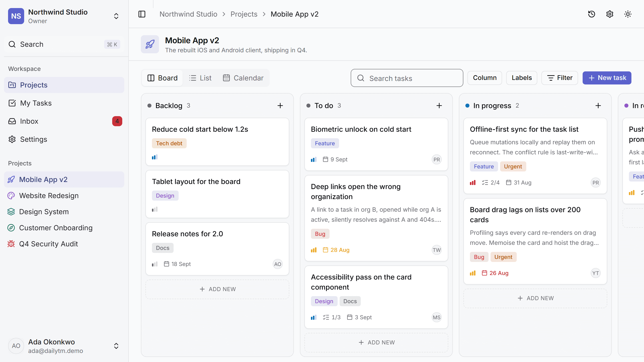The width and height of the screenshot is (644, 362).
Task: Select Projects in the workspace sidebar
Action: coord(64,85)
